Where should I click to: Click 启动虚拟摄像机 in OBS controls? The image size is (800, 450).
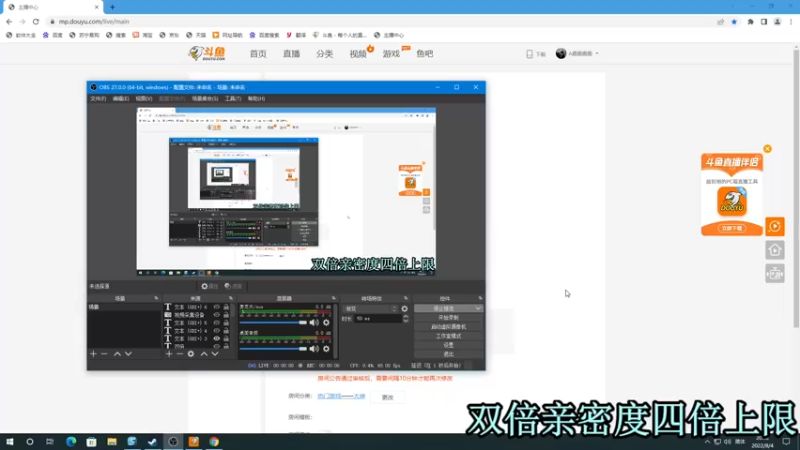(x=448, y=327)
